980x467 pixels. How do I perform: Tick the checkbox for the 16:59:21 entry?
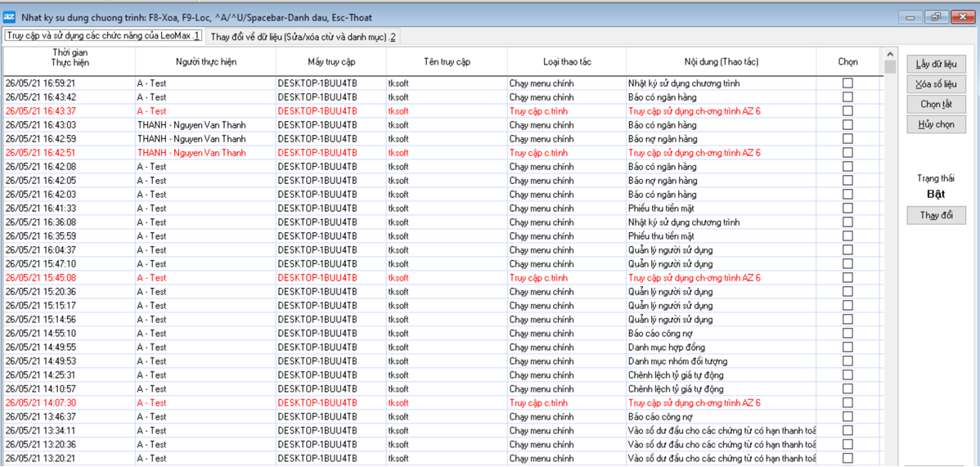[x=847, y=83]
